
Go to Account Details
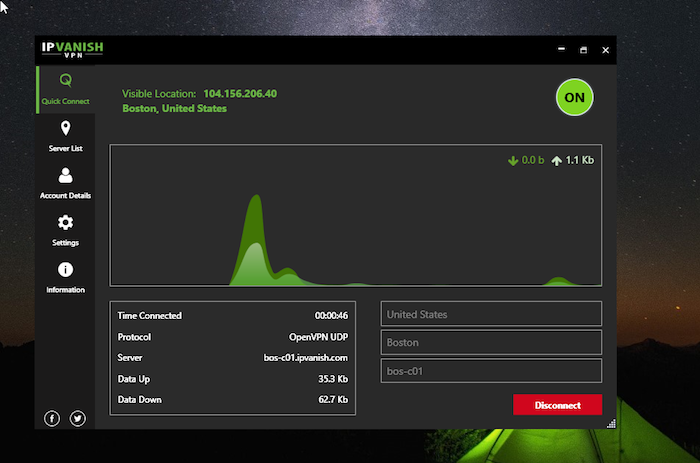click(x=66, y=184)
